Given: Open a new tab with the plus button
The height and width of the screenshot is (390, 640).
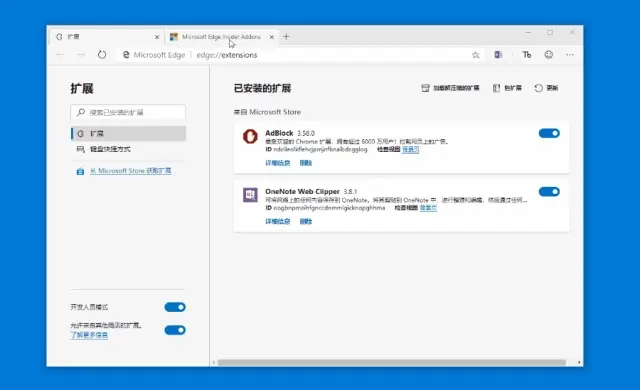Looking at the screenshot, I should tap(286, 37).
